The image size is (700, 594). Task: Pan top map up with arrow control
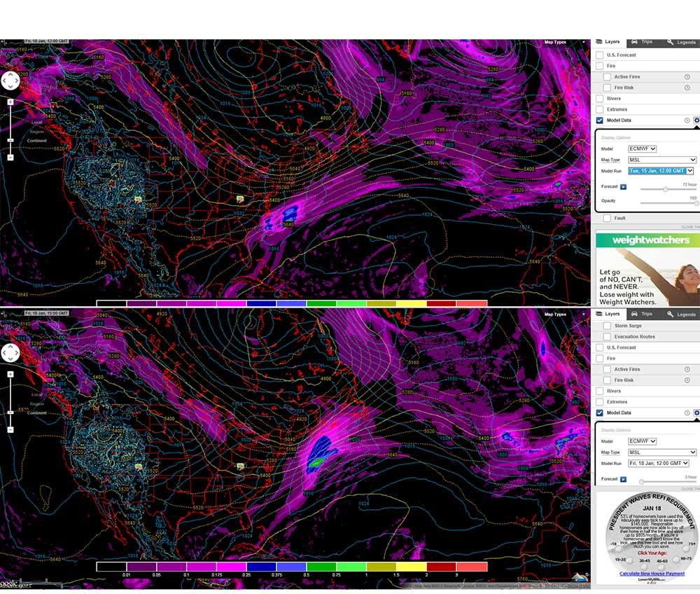[10, 75]
